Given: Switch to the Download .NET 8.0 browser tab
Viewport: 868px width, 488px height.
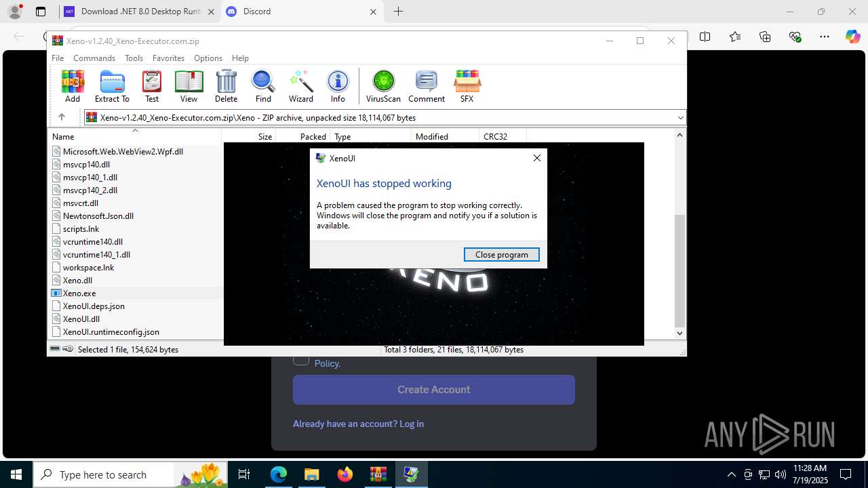Looking at the screenshot, I should (x=139, y=12).
